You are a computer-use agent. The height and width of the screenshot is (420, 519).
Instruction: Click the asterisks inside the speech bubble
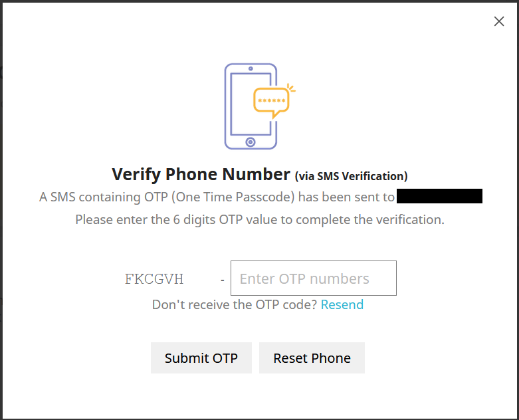coord(271,100)
